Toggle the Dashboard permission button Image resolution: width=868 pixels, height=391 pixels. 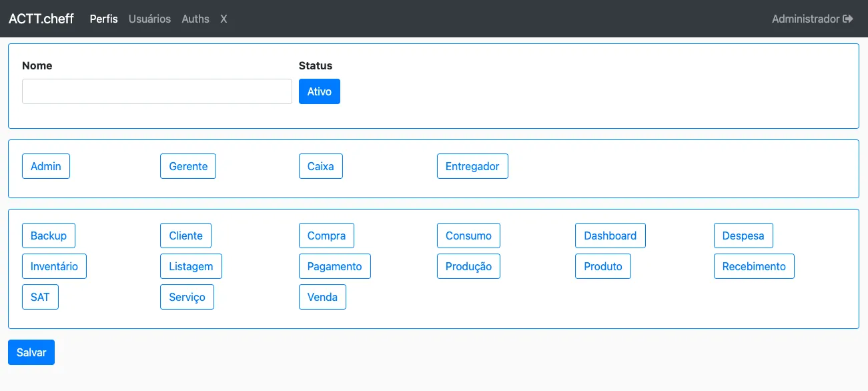point(610,236)
